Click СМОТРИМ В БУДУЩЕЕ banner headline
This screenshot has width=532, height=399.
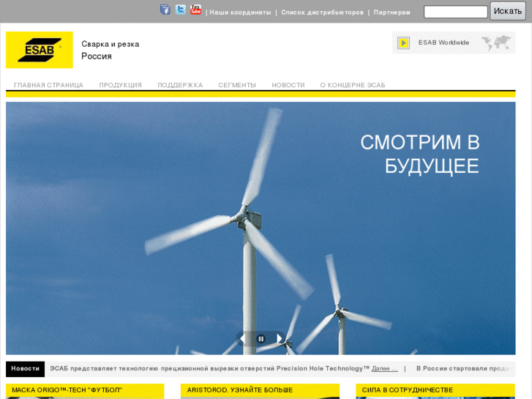click(420, 154)
